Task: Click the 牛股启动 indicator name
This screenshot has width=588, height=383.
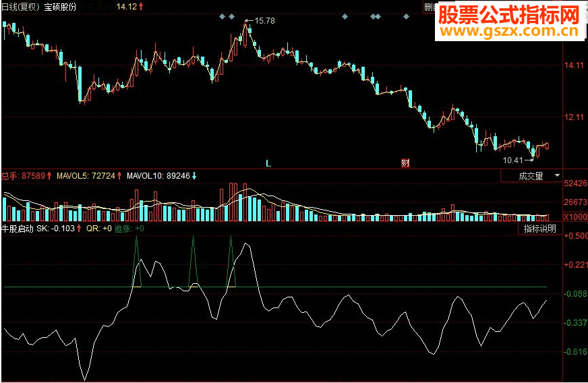Action: pos(18,229)
